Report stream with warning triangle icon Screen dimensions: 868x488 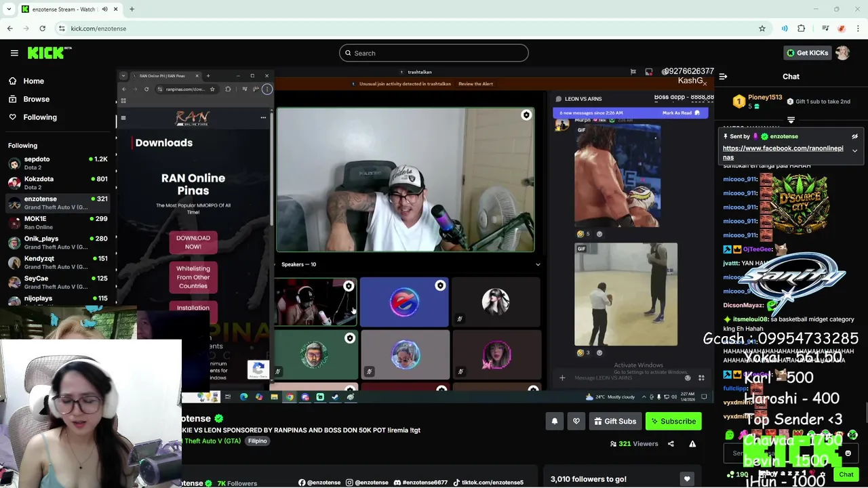692,444
